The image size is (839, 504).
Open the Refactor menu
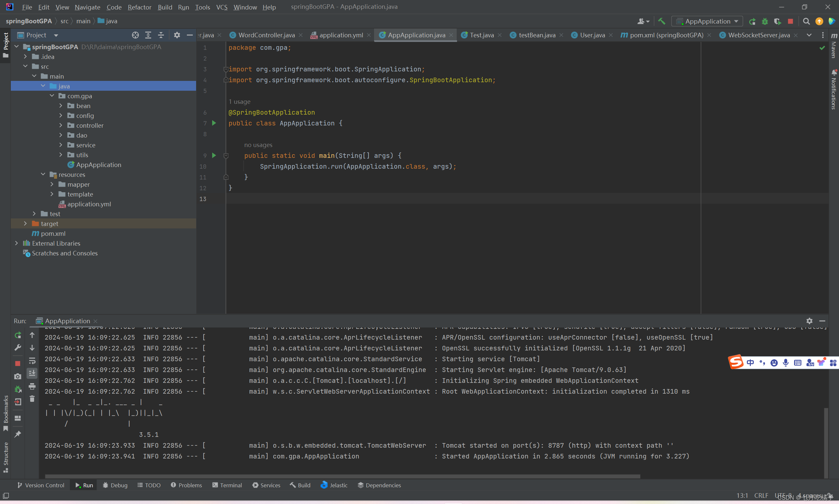coord(139,7)
